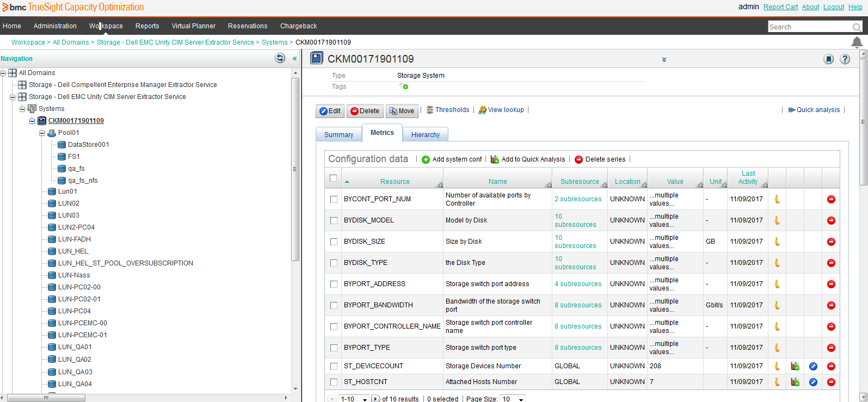Show info for BYCONT_PORT_NUM row
This screenshot has height=402, width=868.
pyautogui.click(x=777, y=199)
